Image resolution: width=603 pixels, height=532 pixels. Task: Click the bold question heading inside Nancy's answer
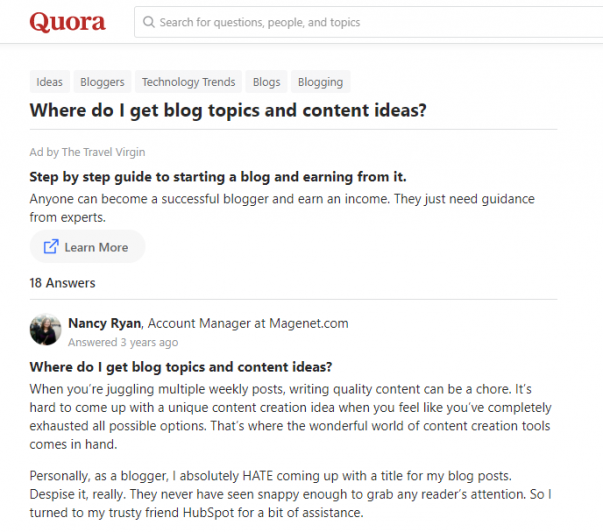(x=181, y=367)
